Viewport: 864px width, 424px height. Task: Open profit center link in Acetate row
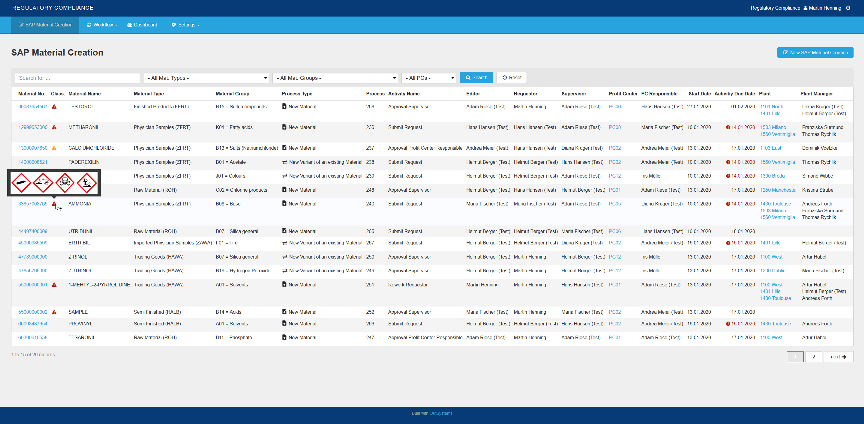615,162
